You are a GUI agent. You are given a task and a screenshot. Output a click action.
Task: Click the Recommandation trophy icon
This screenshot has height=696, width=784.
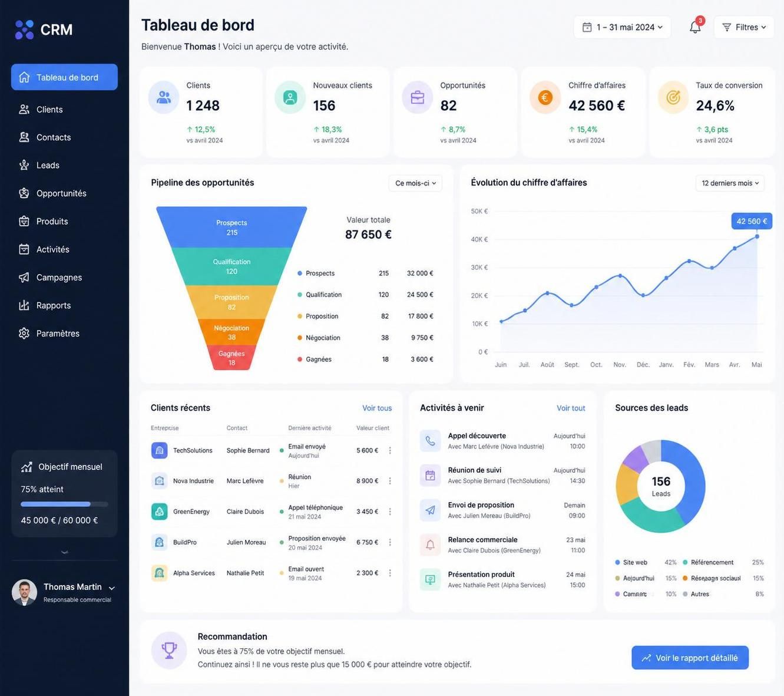[169, 650]
